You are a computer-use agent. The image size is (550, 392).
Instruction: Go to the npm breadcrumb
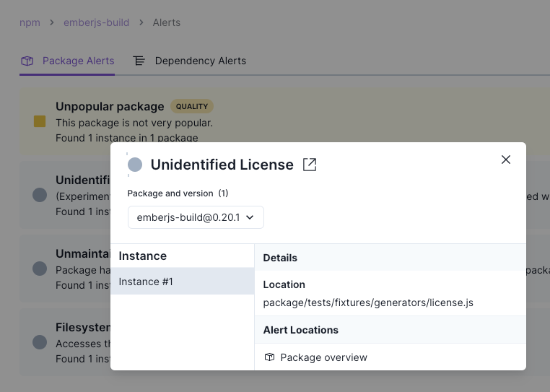pos(30,22)
